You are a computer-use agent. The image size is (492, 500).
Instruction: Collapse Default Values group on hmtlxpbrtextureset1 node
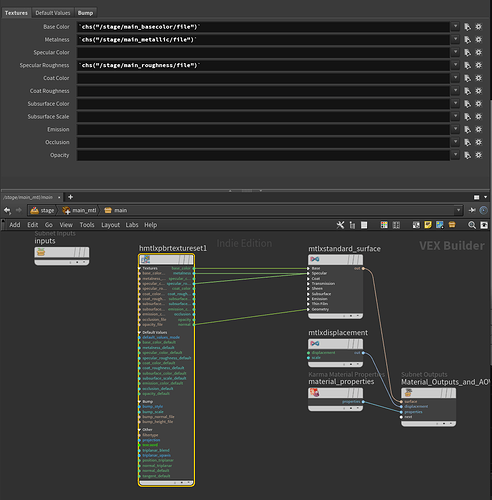coord(140,333)
